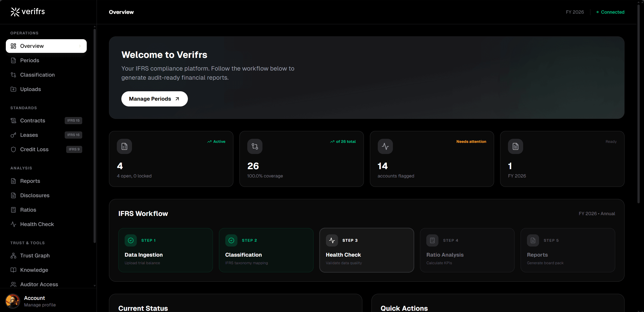
Task: Click the Step 1 completion checkmark
Action: 131,240
